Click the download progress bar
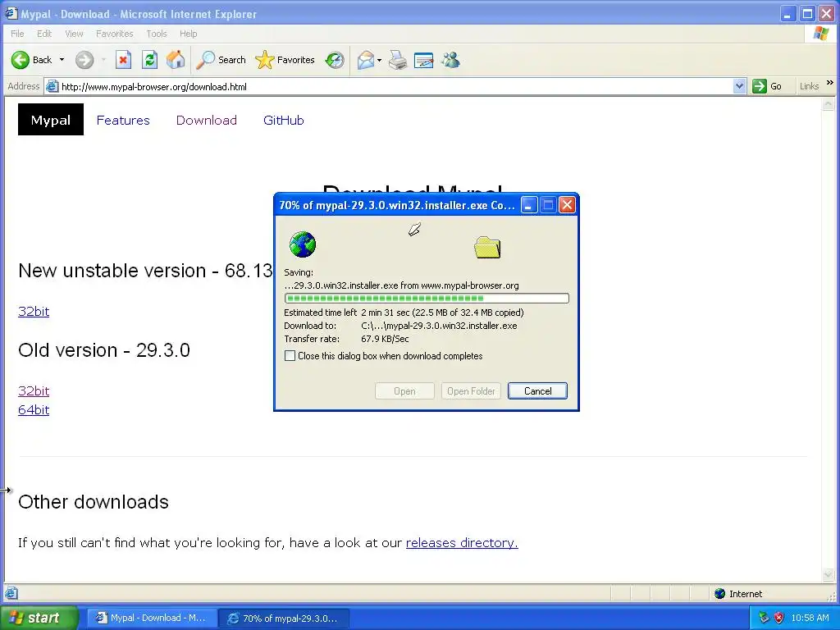Viewport: 840px width, 630px height. pos(427,298)
